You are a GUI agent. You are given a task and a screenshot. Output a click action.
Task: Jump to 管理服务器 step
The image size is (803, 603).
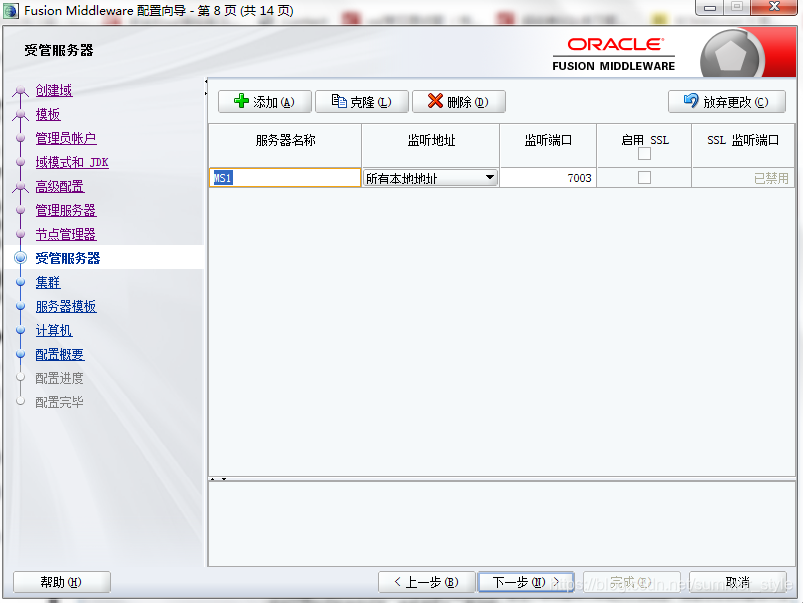pyautogui.click(x=66, y=210)
